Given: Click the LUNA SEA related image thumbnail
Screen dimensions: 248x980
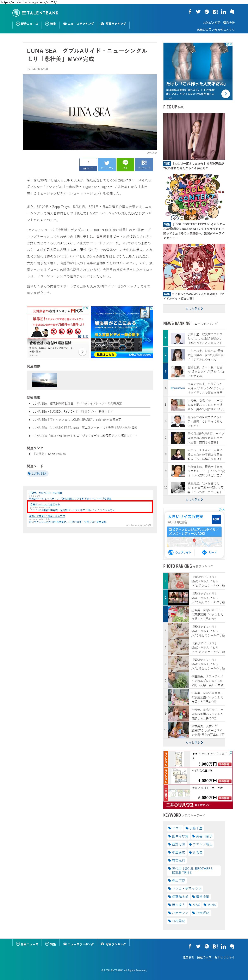Looking at the screenshot, I should click(44, 380).
